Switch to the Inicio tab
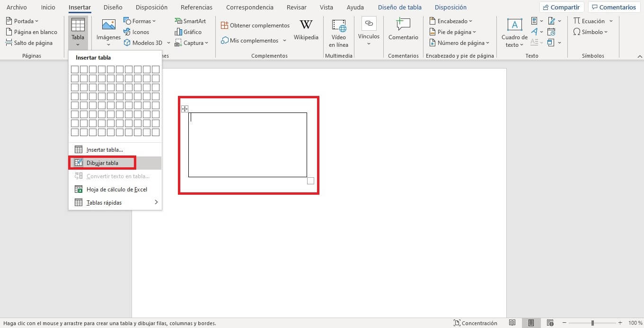Image resolution: width=644 pixels, height=328 pixels. (x=48, y=7)
